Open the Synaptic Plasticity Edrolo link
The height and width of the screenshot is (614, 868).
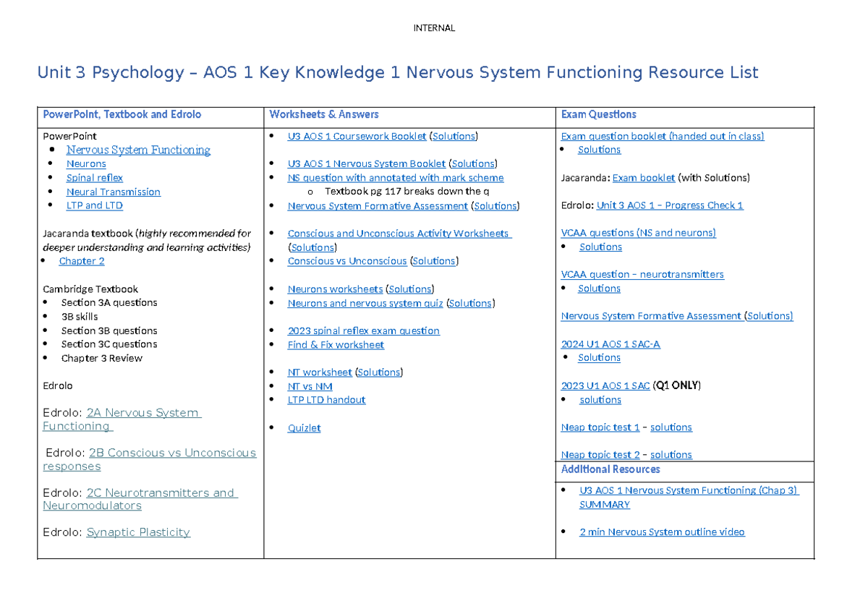(x=137, y=532)
